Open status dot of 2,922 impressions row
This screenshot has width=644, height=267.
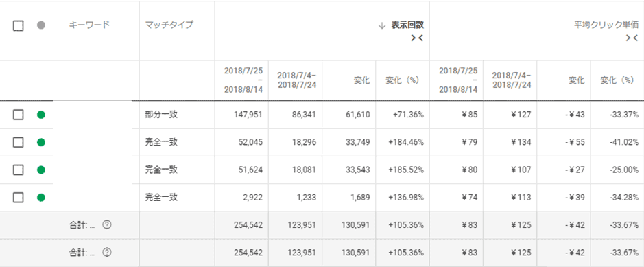click(x=40, y=197)
